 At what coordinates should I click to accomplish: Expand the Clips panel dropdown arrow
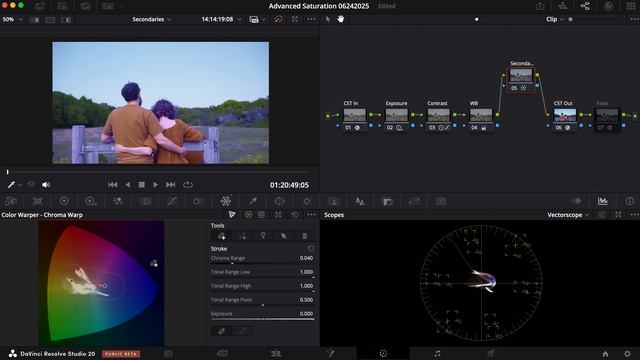coord(121,6)
